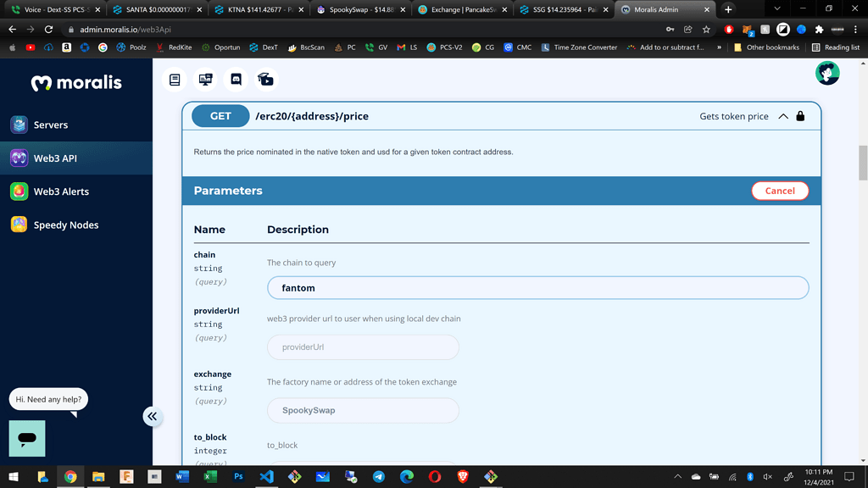The width and height of the screenshot is (868, 488).
Task: Click the browser back arrow
Action: [x=12, y=30]
